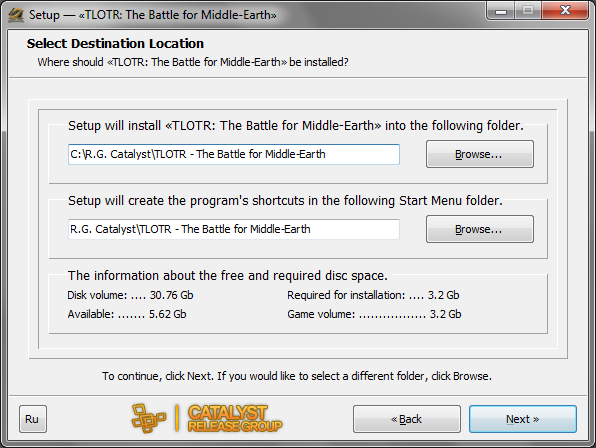The height and width of the screenshot is (448, 596).
Task: Click the Available 5.62 Gb label
Action: click(x=127, y=314)
